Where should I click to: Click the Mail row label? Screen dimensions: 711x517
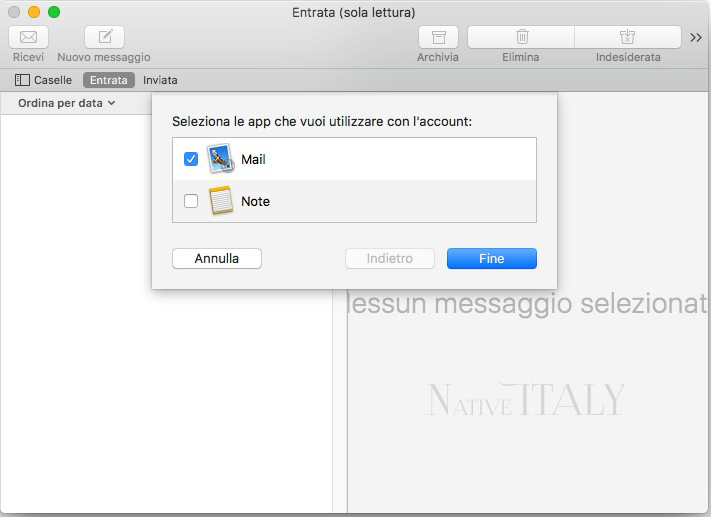253,160
